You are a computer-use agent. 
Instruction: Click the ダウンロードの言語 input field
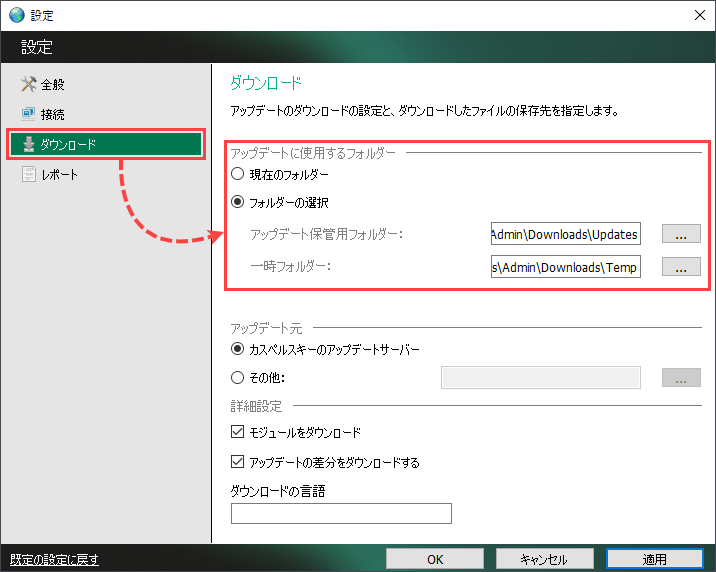click(x=341, y=514)
